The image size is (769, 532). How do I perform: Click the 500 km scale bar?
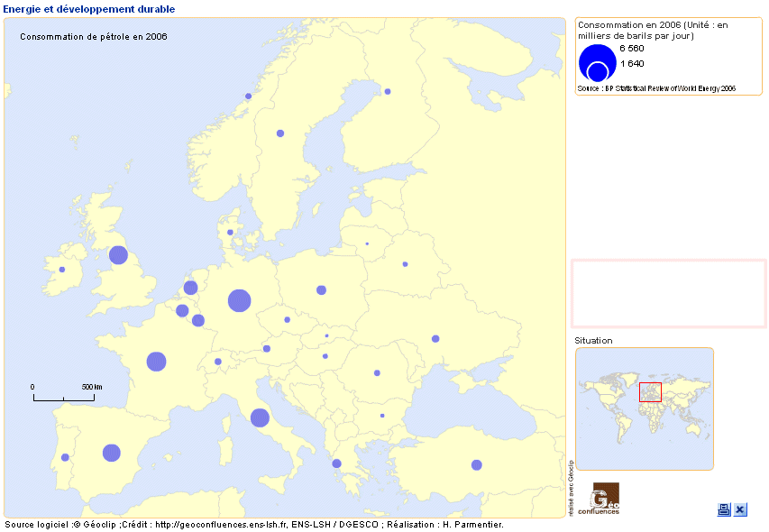coord(63,394)
